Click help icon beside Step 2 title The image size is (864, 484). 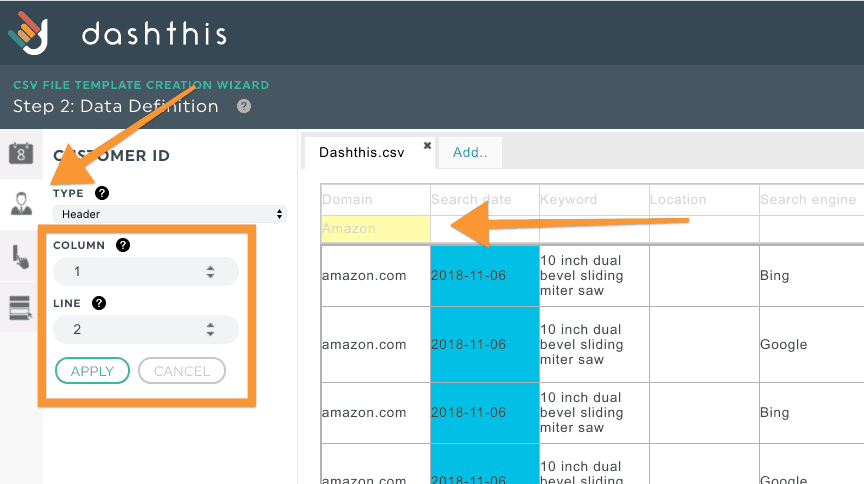pyautogui.click(x=244, y=106)
